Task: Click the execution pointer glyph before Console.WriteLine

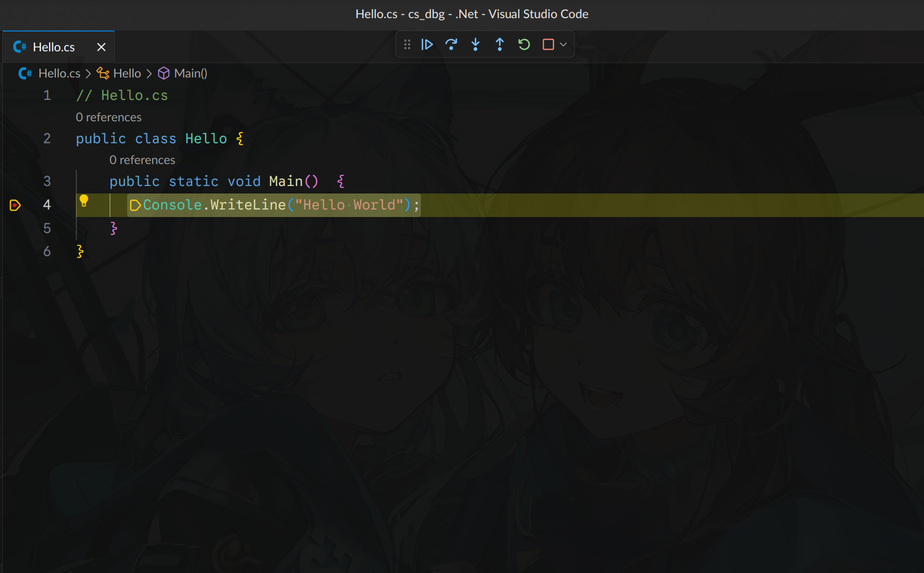Action: [x=135, y=205]
